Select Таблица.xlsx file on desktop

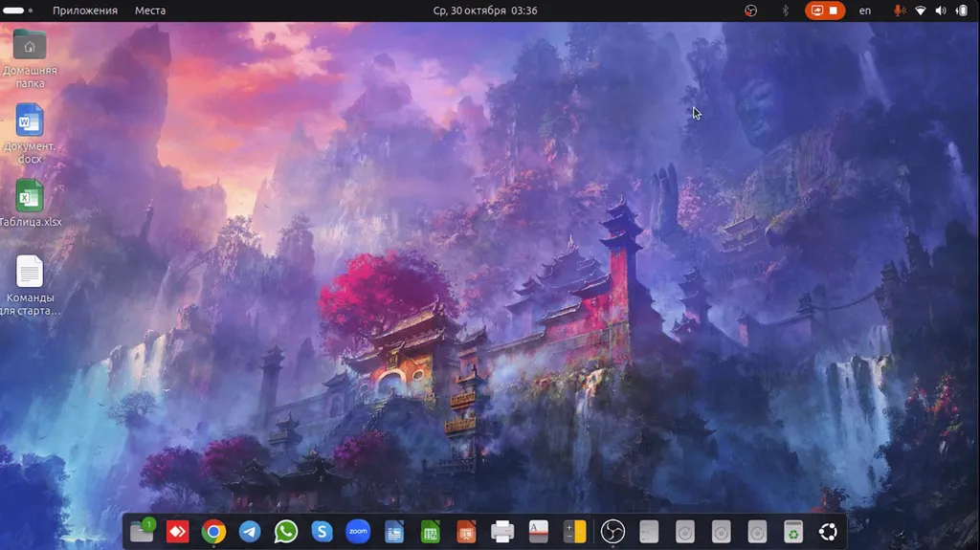tap(30, 197)
